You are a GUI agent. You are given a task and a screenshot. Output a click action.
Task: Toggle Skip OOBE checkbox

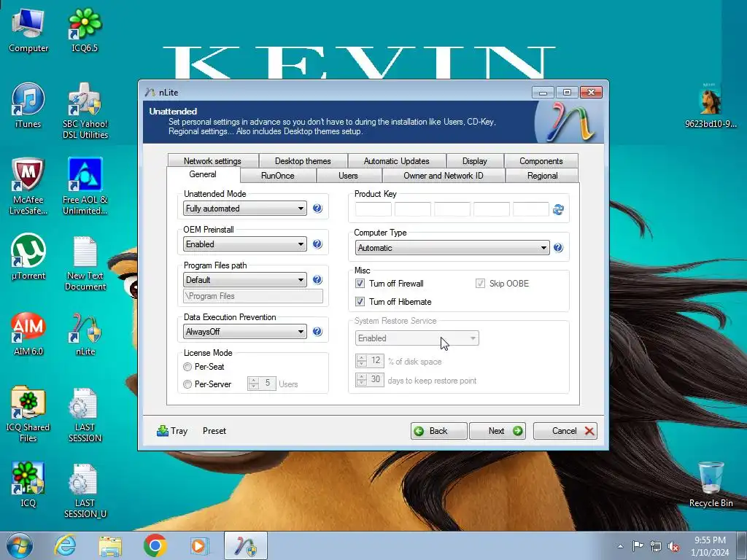(x=480, y=284)
